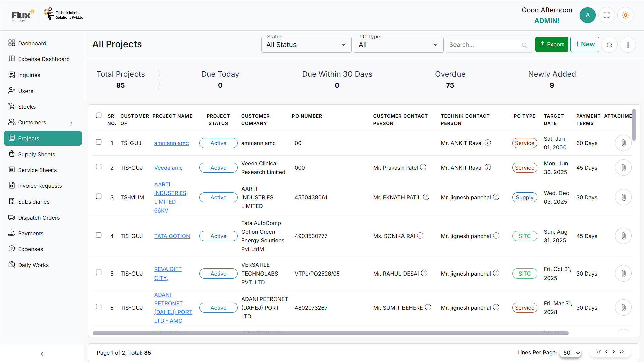
Task: Switch theme using the sun icon
Action: click(625, 15)
